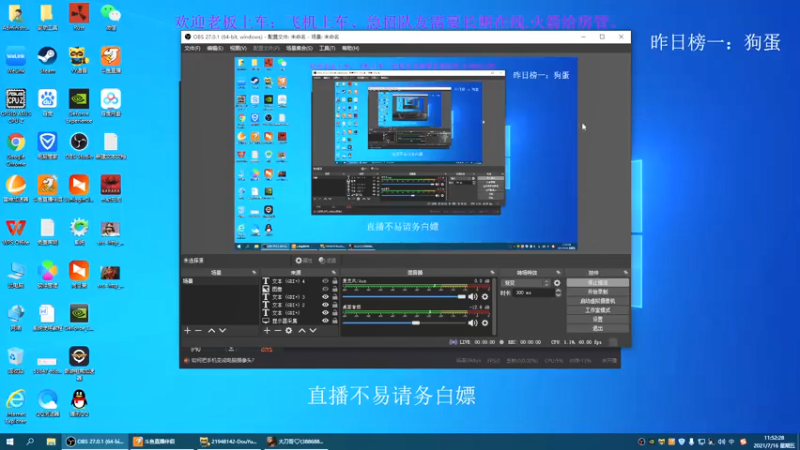Open the Rust game desktop shortcut
The width and height of the screenshot is (800, 450).
(79, 17)
